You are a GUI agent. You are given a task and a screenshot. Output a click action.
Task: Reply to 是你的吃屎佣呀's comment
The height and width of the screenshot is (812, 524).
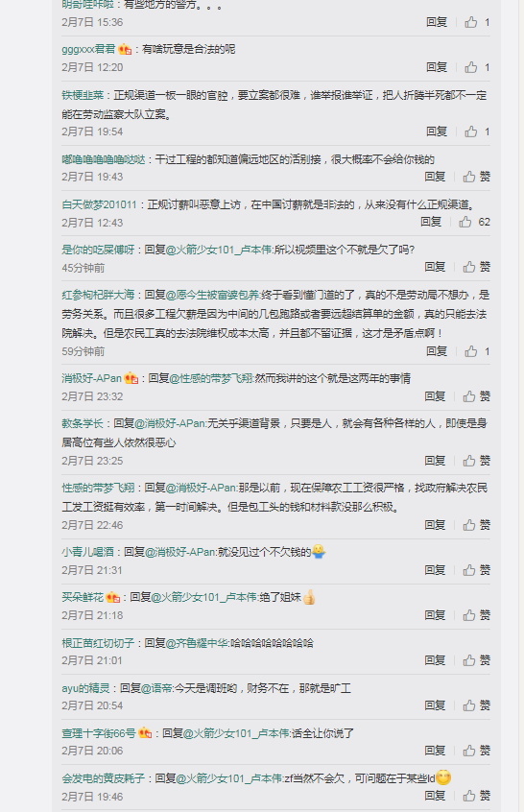[x=435, y=267]
